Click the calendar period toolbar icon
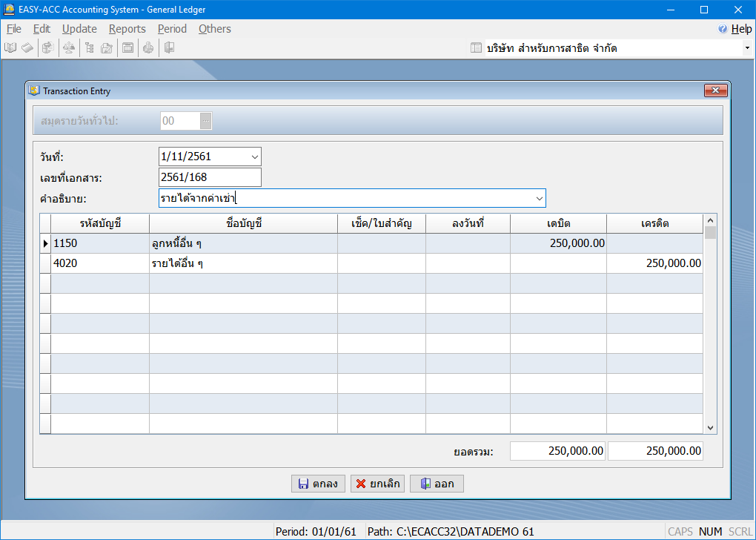 127,48
